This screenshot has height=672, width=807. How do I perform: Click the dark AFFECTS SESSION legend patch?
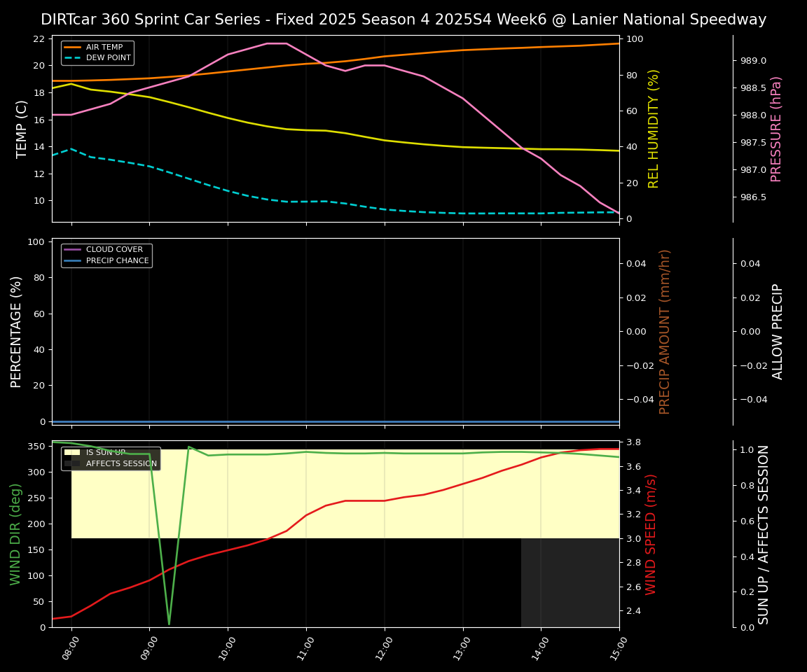pos(73,463)
